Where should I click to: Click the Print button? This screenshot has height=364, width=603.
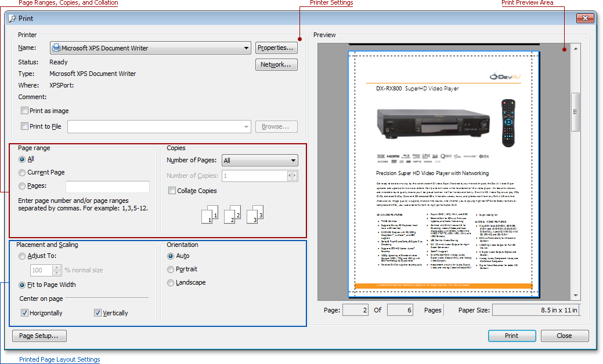point(511,336)
